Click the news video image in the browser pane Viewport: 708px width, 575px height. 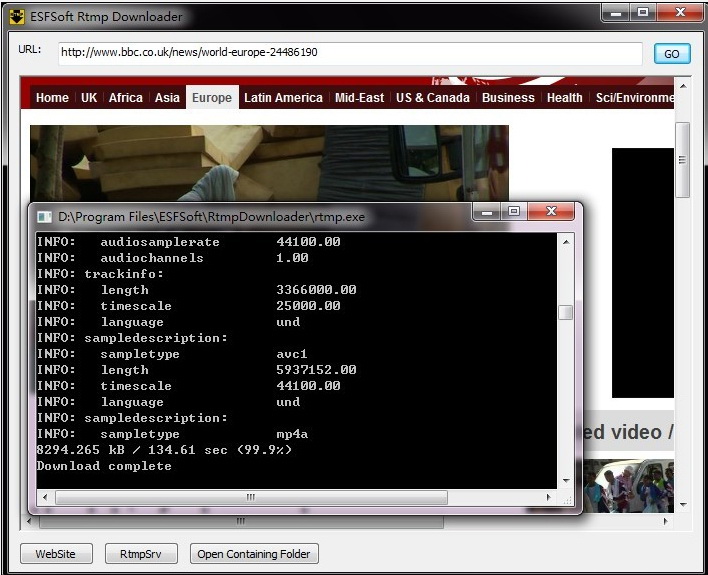[x=269, y=163]
